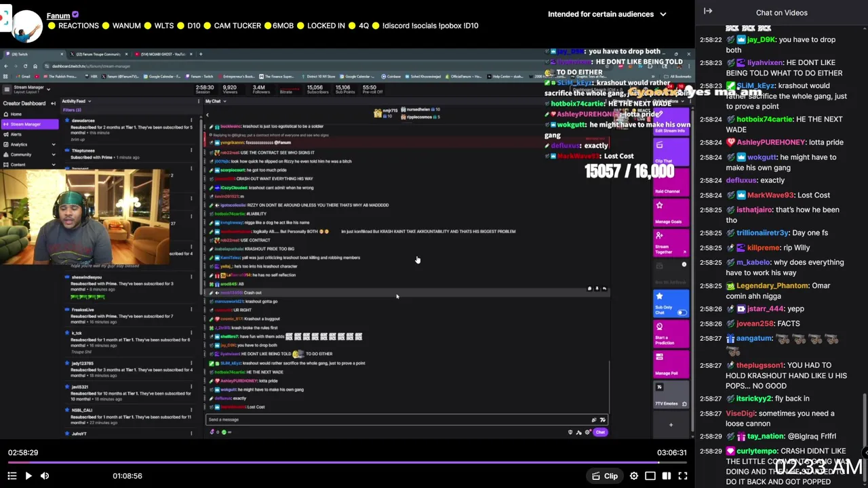This screenshot has width=868, height=488.
Task: Reload the dashboard page in stream
Action: point(25,66)
